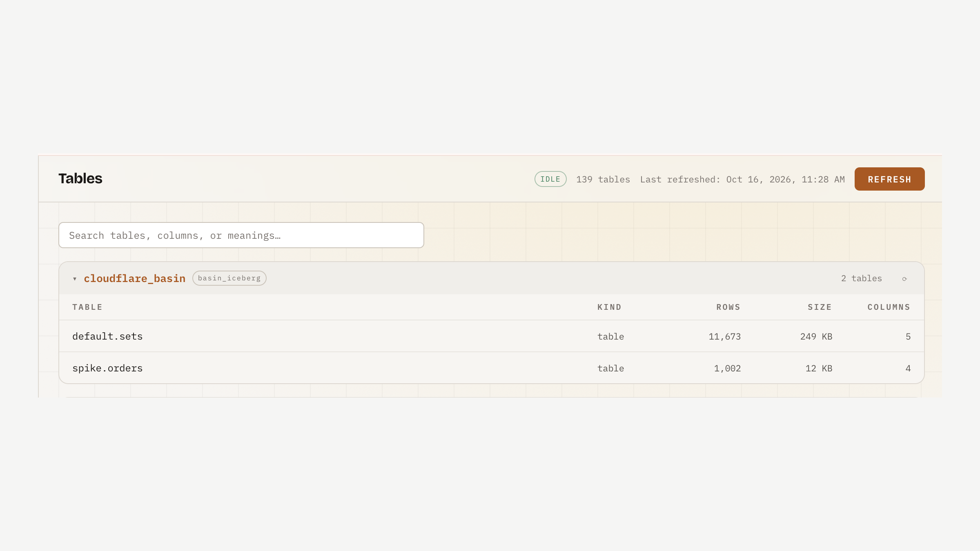Click the 139 tables count

pyautogui.click(x=603, y=180)
